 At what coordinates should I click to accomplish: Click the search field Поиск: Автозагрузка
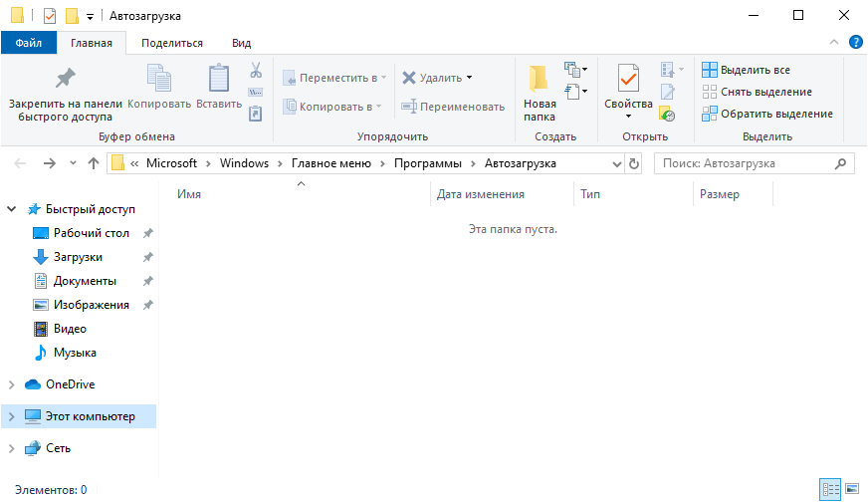(x=747, y=163)
